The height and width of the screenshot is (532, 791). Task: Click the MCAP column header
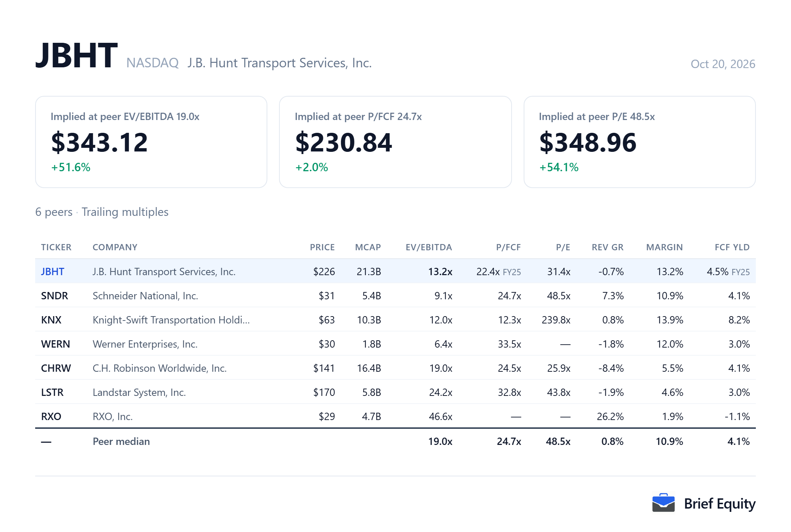(x=368, y=247)
